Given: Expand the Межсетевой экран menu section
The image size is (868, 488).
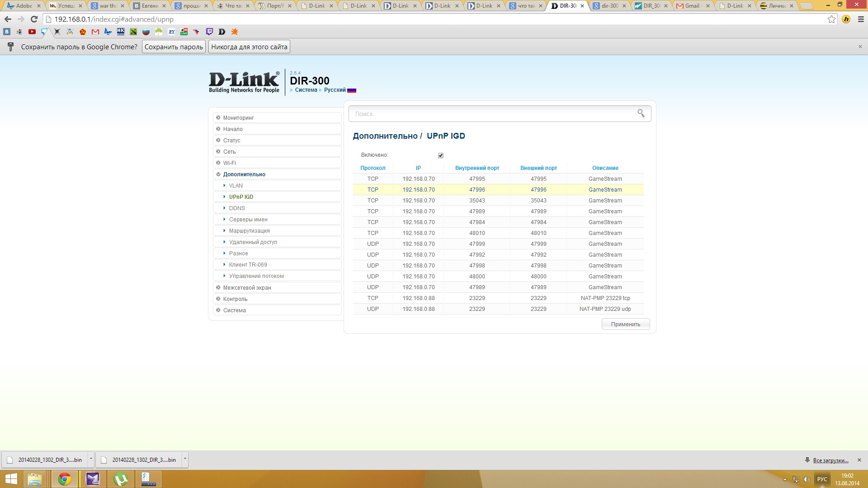Looking at the screenshot, I should point(247,287).
